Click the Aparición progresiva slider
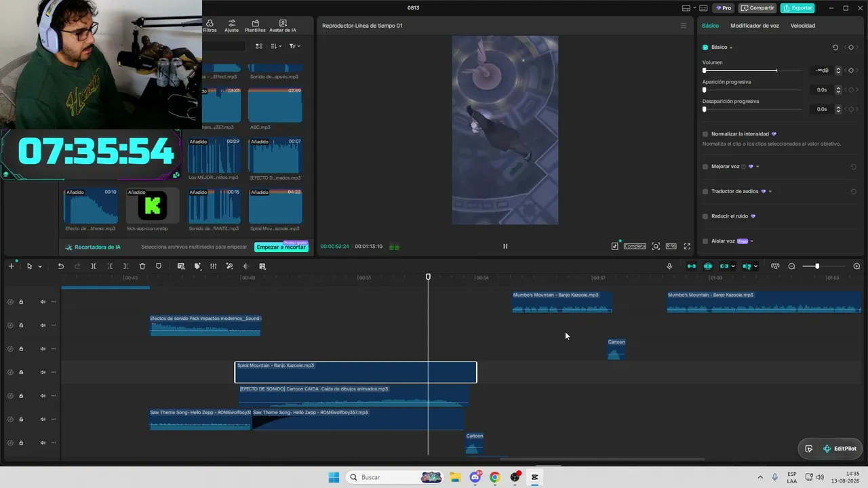Viewport: 868px width, 488px height. [x=752, y=90]
